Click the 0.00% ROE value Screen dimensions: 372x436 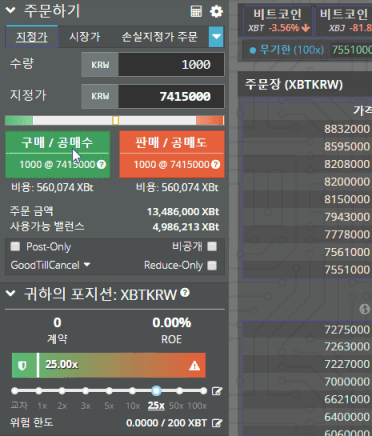(x=172, y=322)
